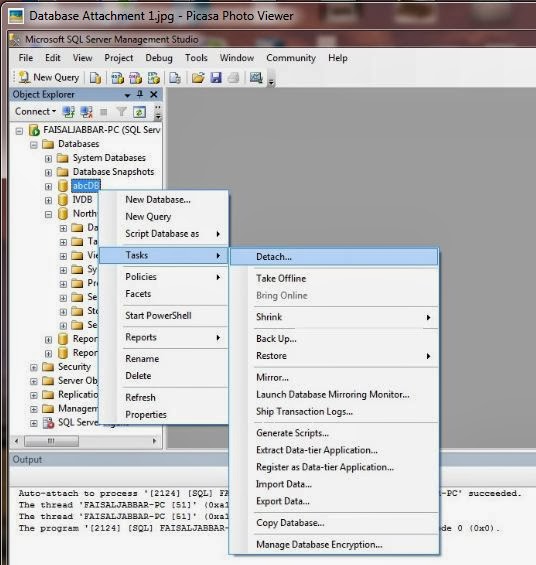Image resolution: width=536 pixels, height=565 pixels.
Task: Choose Back Up... from the submenu
Action: [x=334, y=339]
